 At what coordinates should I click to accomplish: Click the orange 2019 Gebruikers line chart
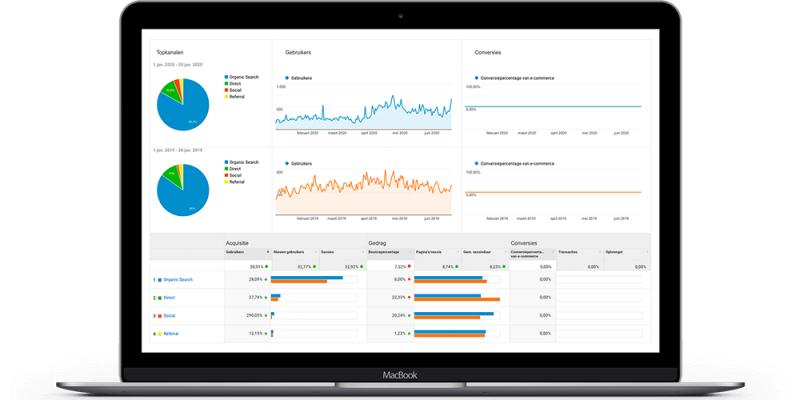[364, 193]
